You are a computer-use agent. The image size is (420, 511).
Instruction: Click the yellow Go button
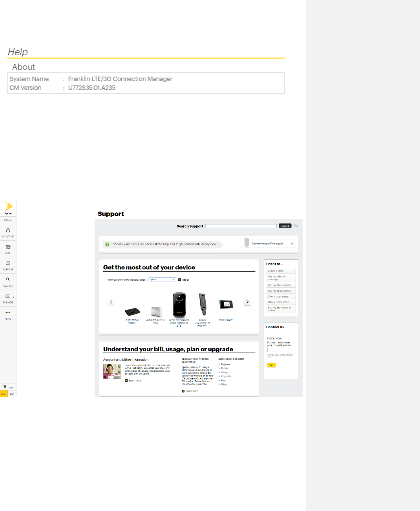pos(271,365)
